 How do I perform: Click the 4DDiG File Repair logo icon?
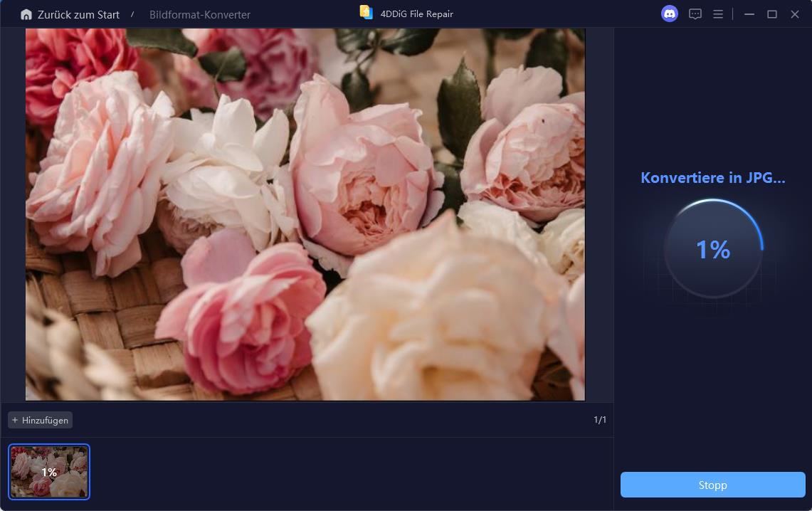pos(366,12)
